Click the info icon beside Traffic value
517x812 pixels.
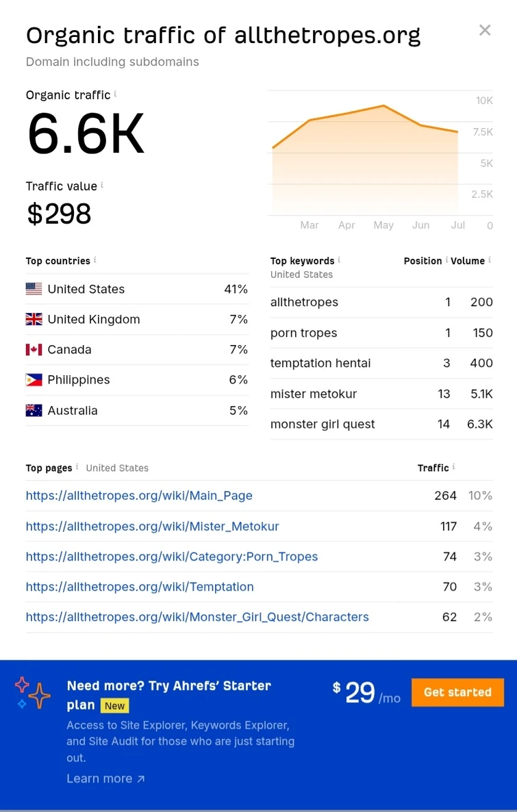point(102,185)
